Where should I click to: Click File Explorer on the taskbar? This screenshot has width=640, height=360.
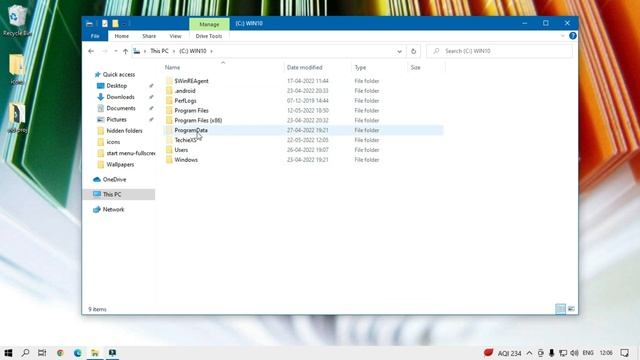click(x=95, y=353)
